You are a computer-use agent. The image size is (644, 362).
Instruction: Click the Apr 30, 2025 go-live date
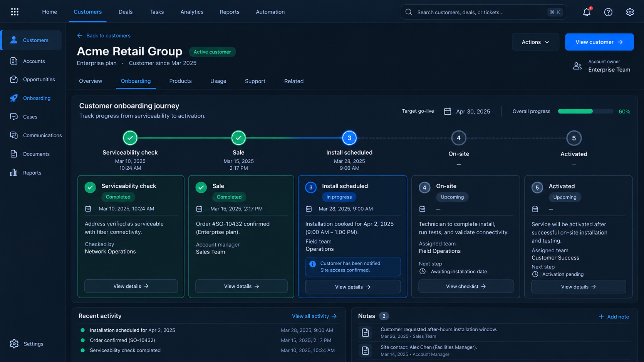[473, 112]
